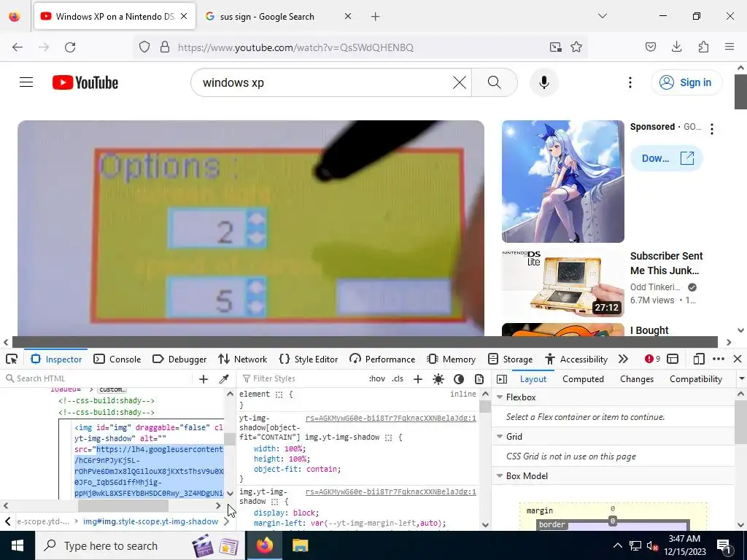Screen dimensions: 747x560
Task: Clear the YouTube search box
Action: point(460,82)
